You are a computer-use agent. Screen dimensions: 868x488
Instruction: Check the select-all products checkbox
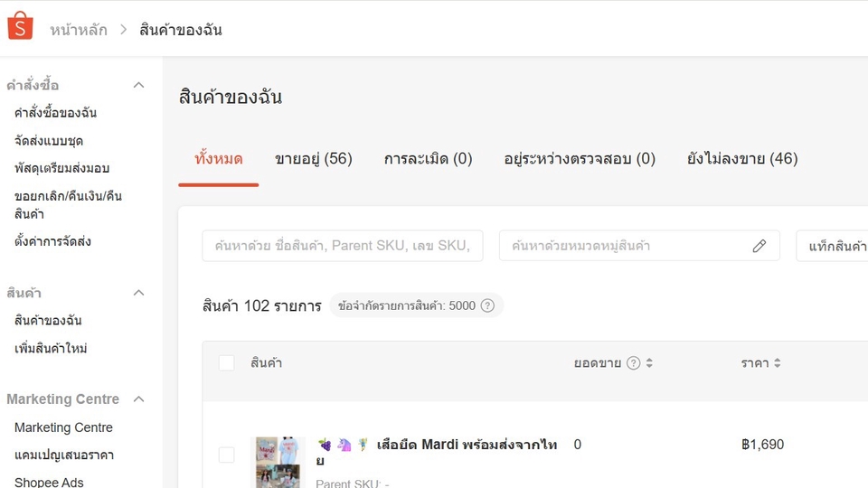tap(226, 363)
